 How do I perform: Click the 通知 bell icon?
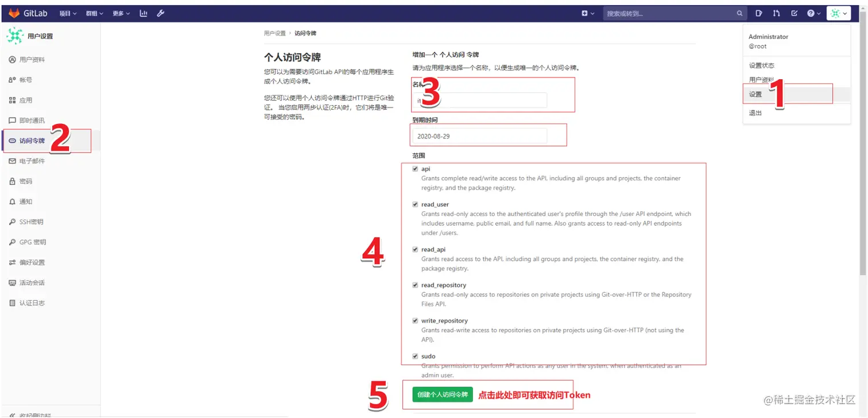point(13,202)
